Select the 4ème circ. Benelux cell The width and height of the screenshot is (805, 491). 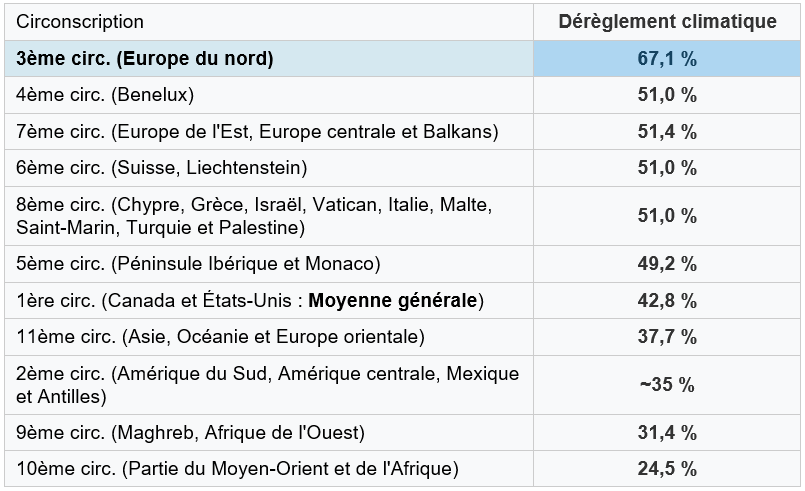click(x=105, y=95)
